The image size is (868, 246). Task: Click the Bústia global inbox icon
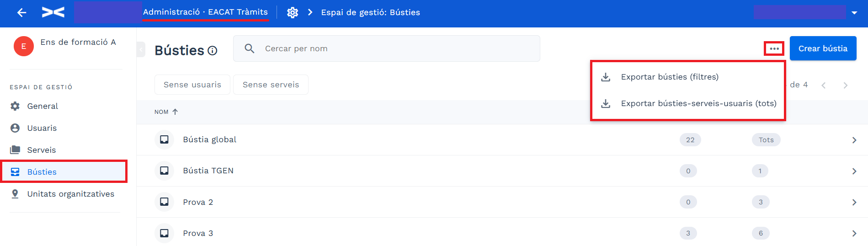coord(164,139)
